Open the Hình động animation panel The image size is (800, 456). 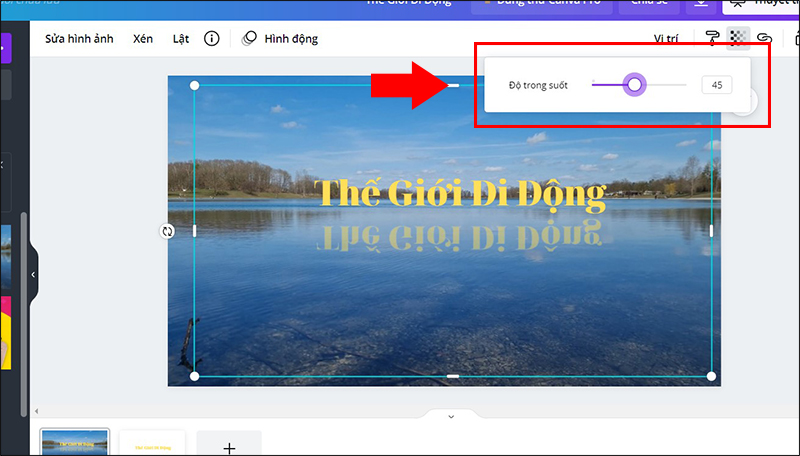(280, 39)
